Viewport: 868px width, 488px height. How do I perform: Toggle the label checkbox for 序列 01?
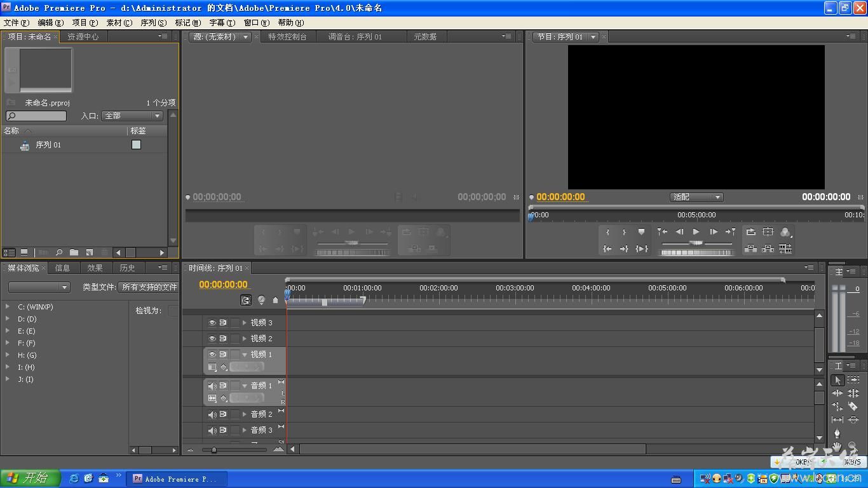[136, 145]
